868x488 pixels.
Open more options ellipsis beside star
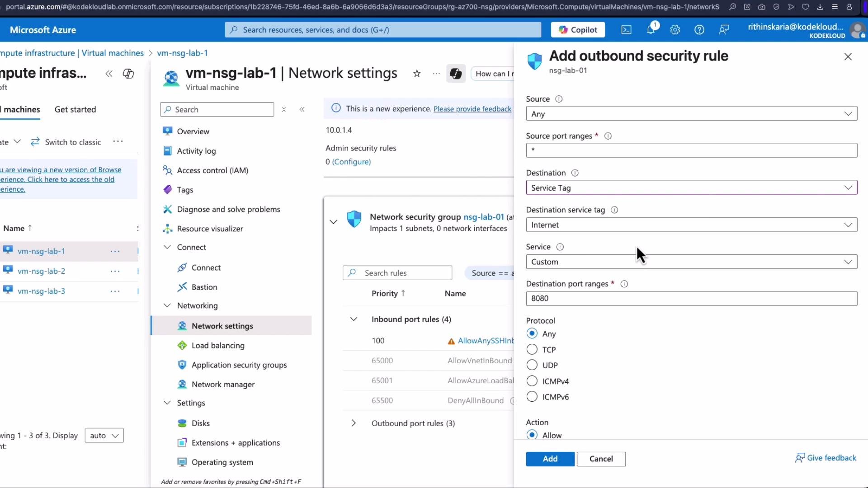click(x=436, y=74)
